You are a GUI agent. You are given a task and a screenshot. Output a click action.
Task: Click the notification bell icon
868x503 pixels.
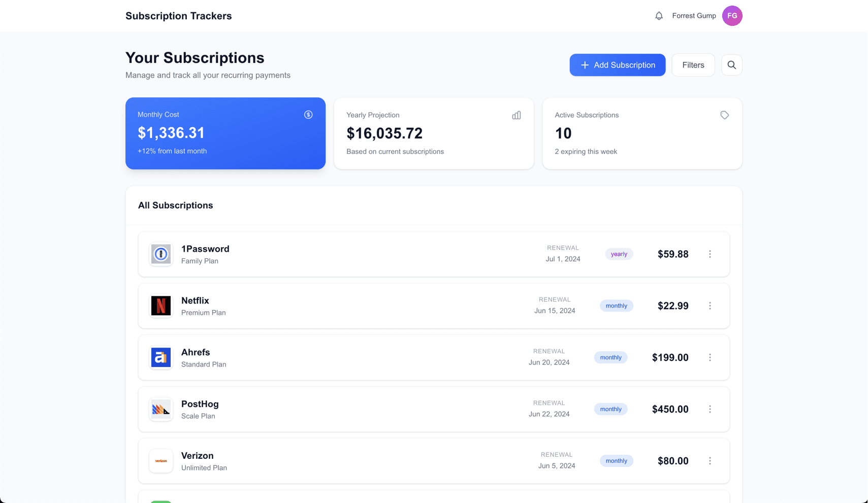pyautogui.click(x=659, y=16)
